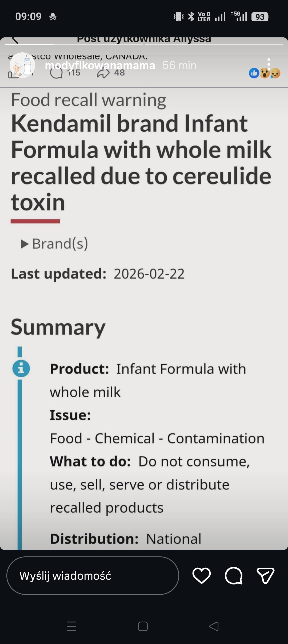Share story via paper plane icon

[x=265, y=575]
